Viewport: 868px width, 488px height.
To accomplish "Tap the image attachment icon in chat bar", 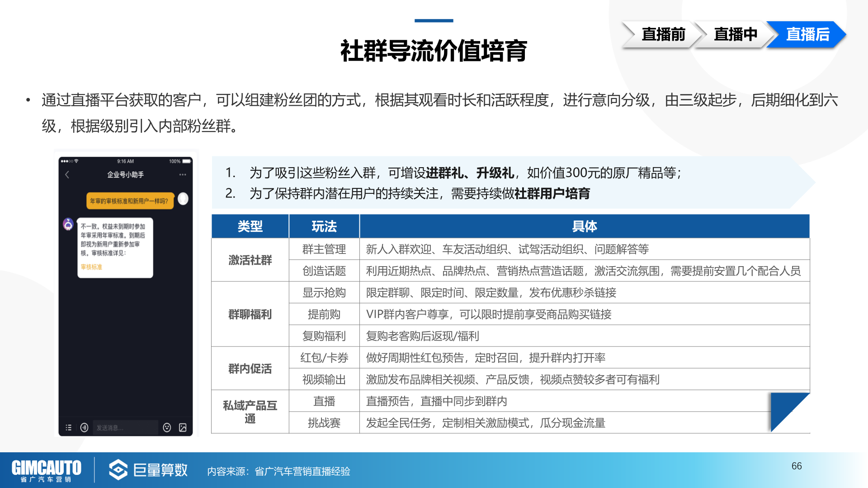I will pyautogui.click(x=183, y=427).
